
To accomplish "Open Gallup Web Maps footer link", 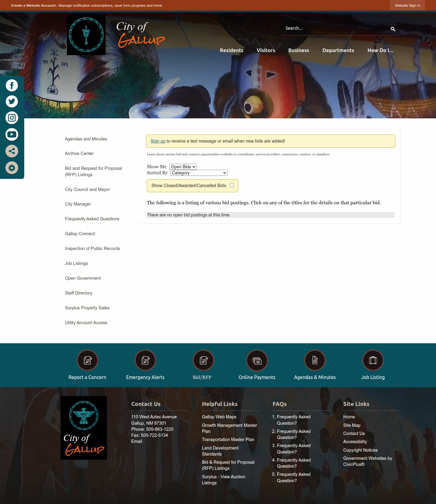I will tap(219, 417).
